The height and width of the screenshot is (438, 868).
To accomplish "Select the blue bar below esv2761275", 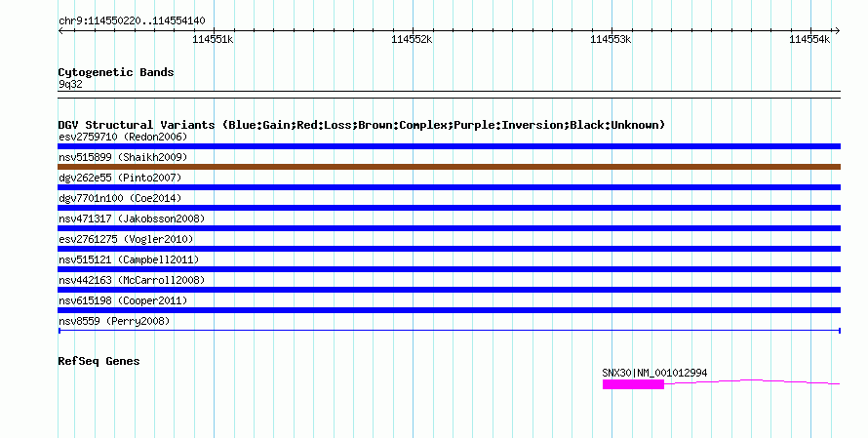I will [449, 249].
